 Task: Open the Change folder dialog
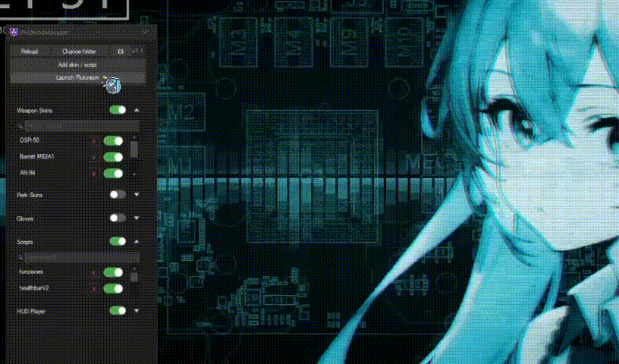point(79,52)
